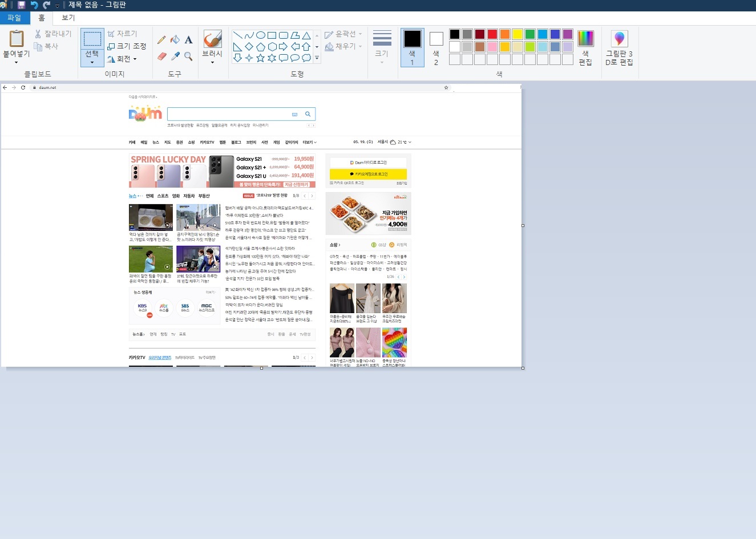Open the 크기 (Size) line thickness dropdown
Viewport: 756px width, 539px height.
click(382, 47)
